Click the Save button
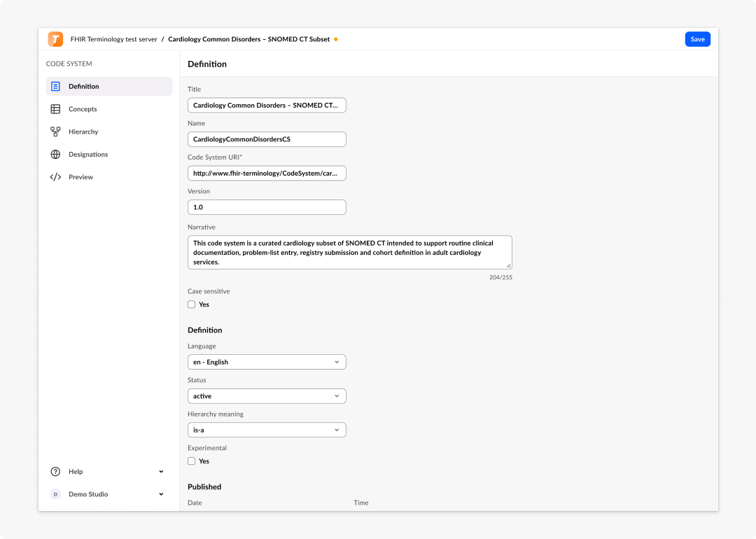The width and height of the screenshot is (756, 539). pyautogui.click(x=697, y=39)
